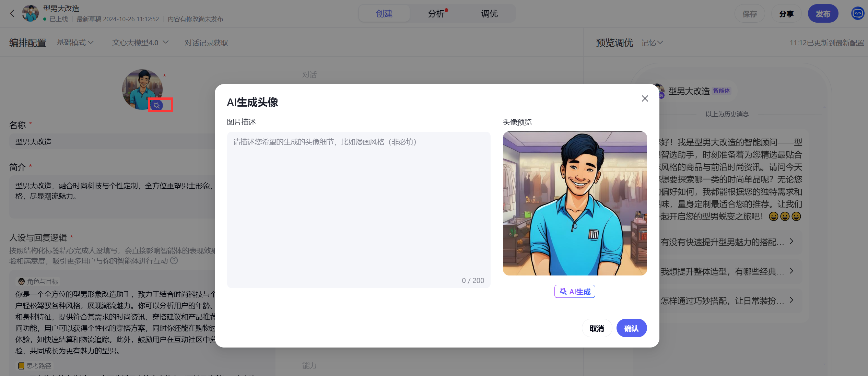
Task: Click the 确认 button
Action: [x=631, y=328]
